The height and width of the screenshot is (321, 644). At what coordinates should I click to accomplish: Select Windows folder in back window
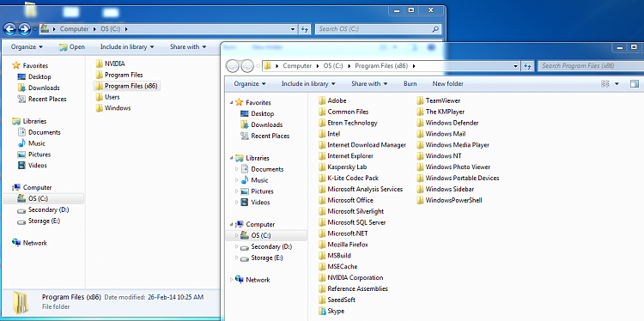click(118, 108)
